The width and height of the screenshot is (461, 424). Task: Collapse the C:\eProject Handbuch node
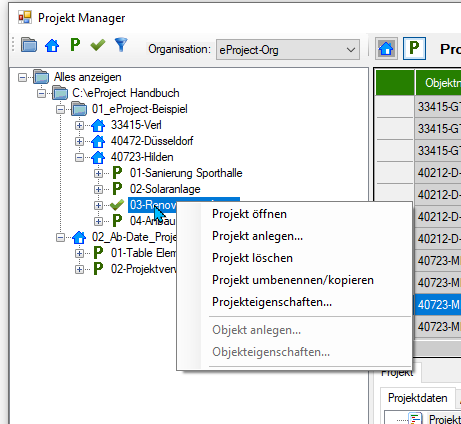pos(41,94)
